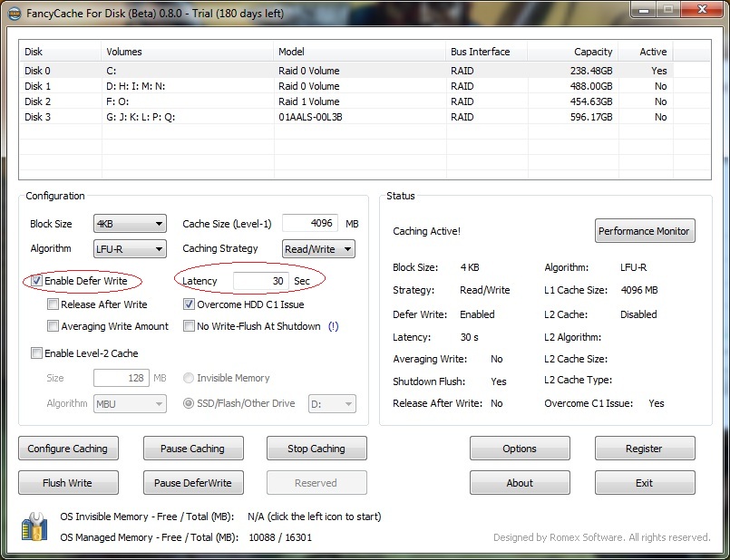The image size is (730, 560).
Task: Close the FancyCache window
Action: 703,10
